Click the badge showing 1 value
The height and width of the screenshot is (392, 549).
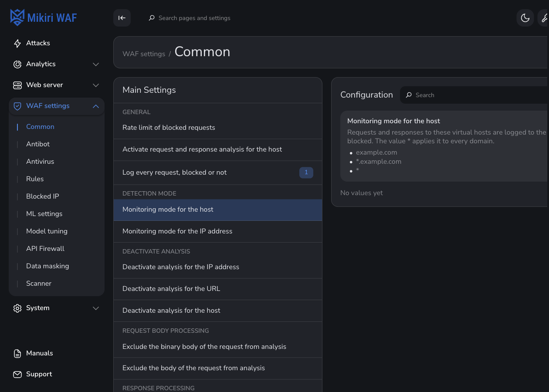click(306, 172)
